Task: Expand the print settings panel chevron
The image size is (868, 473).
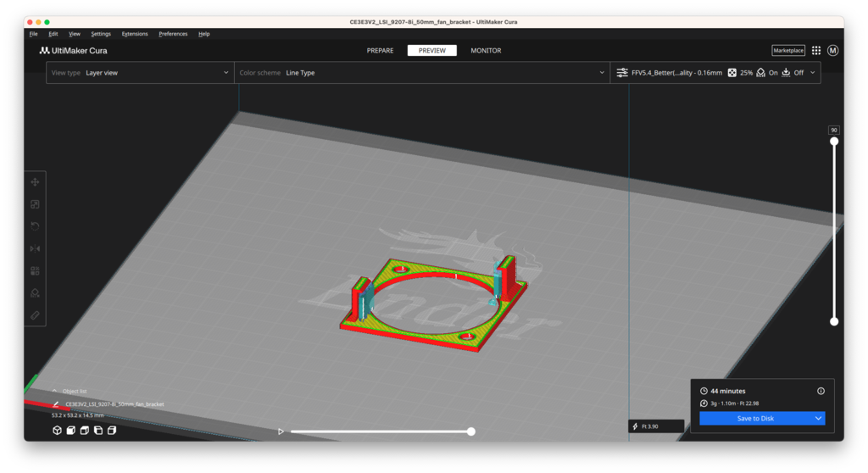Action: point(813,73)
